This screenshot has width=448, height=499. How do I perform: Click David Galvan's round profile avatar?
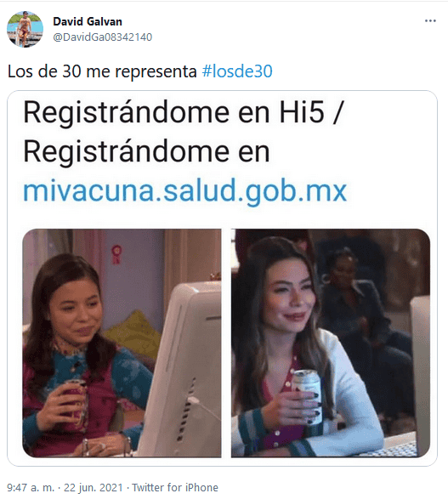(26, 29)
